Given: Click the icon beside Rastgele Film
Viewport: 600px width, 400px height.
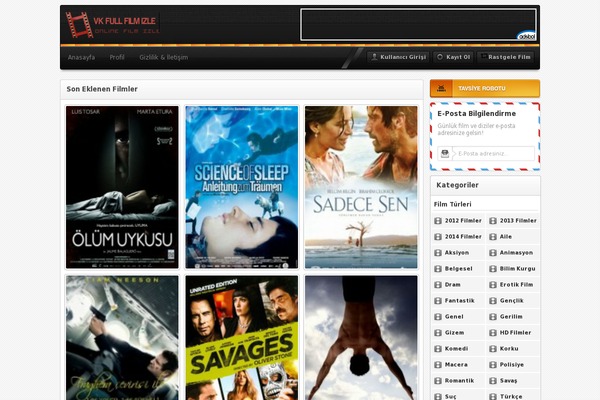Looking at the screenshot, I should [x=484, y=56].
